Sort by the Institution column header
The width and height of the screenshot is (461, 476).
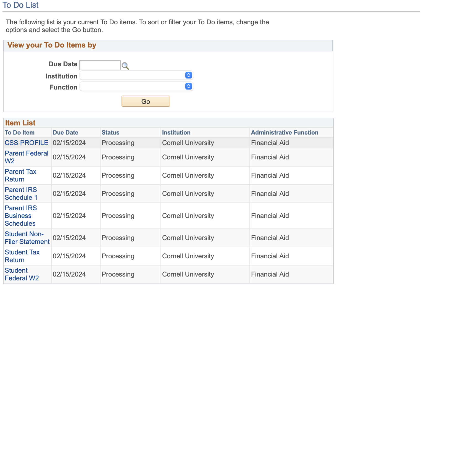pyautogui.click(x=176, y=133)
